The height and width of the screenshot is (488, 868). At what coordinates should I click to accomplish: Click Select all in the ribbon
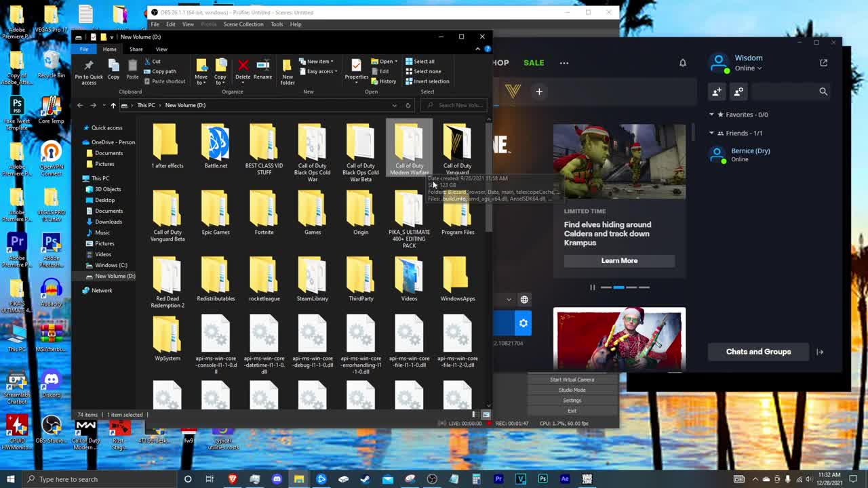tap(420, 62)
